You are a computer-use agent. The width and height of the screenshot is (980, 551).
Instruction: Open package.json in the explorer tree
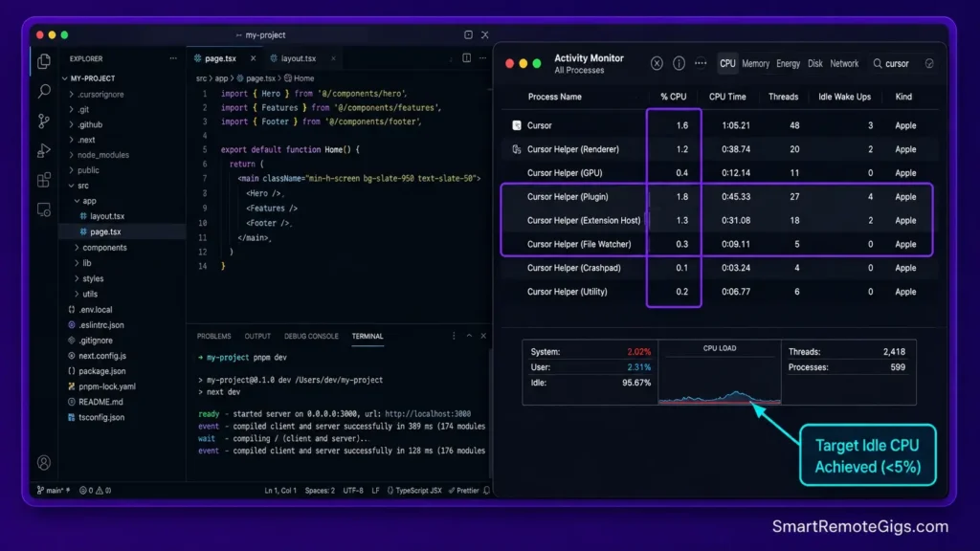coord(101,371)
